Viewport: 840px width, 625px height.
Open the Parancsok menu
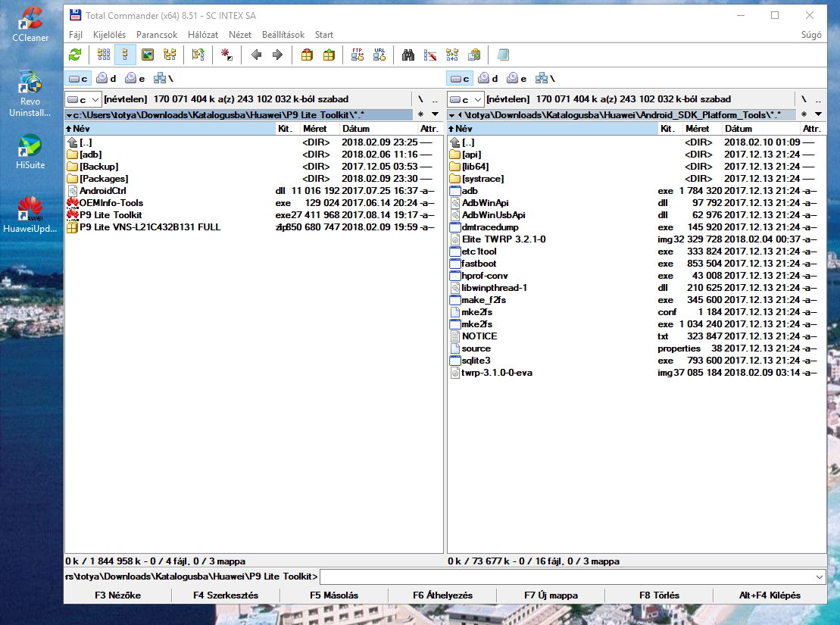(x=157, y=35)
